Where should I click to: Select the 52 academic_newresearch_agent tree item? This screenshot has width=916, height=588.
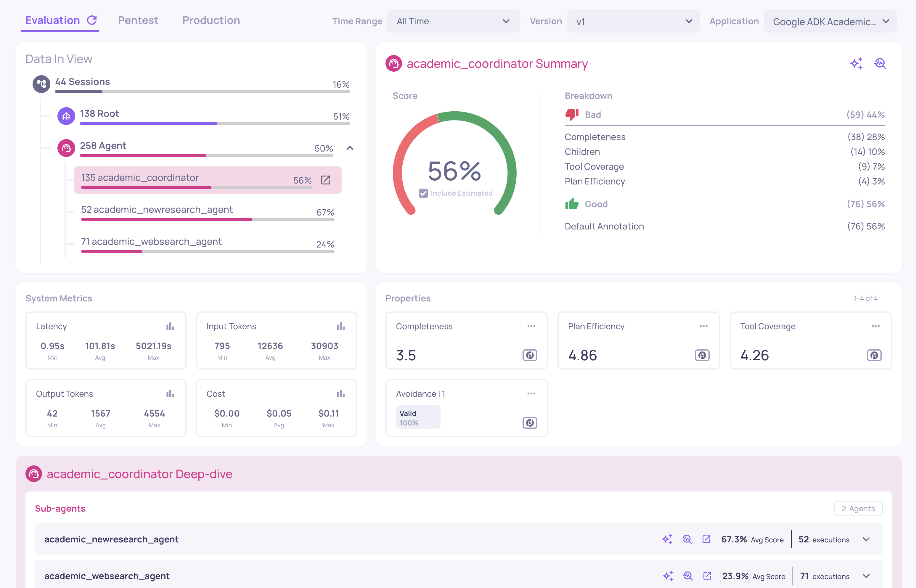(x=157, y=210)
